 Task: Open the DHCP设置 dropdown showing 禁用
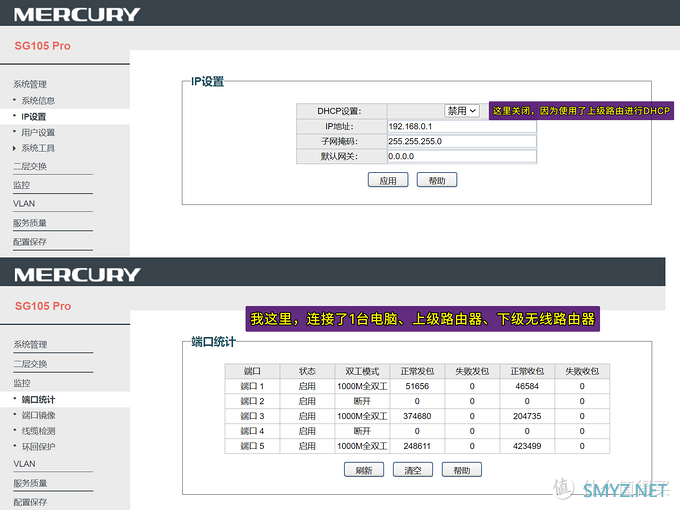[461, 111]
